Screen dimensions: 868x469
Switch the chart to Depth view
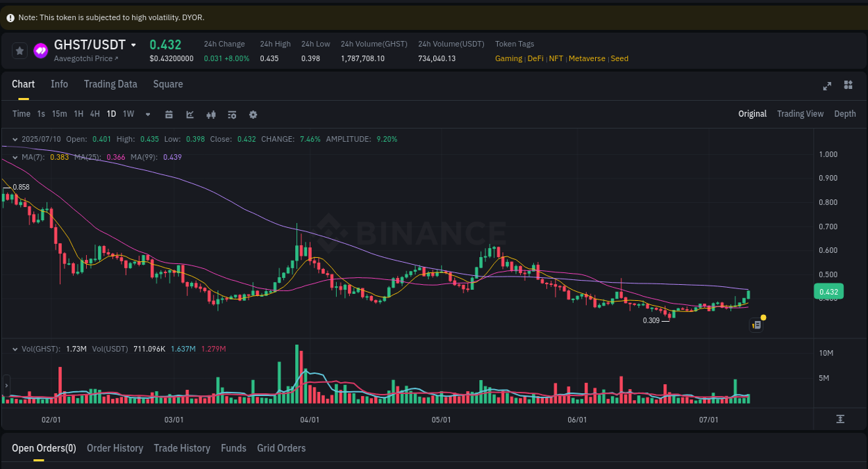coord(845,113)
